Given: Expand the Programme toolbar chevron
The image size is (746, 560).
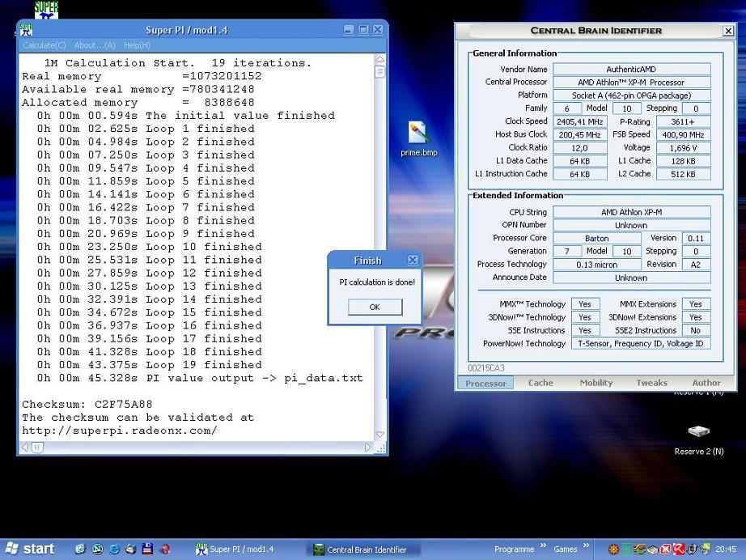Looking at the screenshot, I should point(543,545).
